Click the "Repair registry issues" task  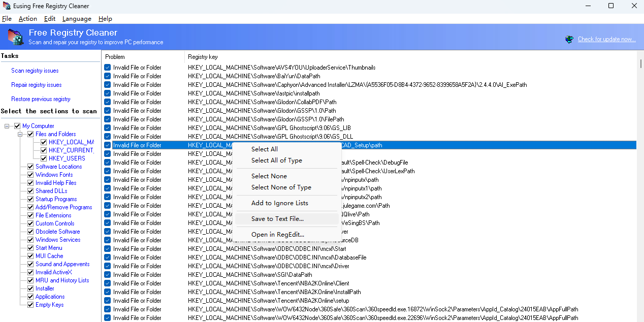tap(36, 85)
